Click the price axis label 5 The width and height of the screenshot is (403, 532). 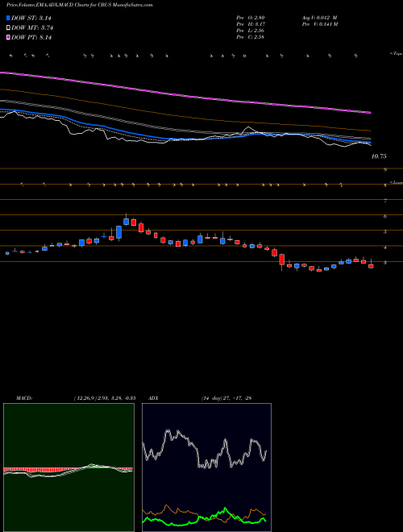tap(385, 232)
